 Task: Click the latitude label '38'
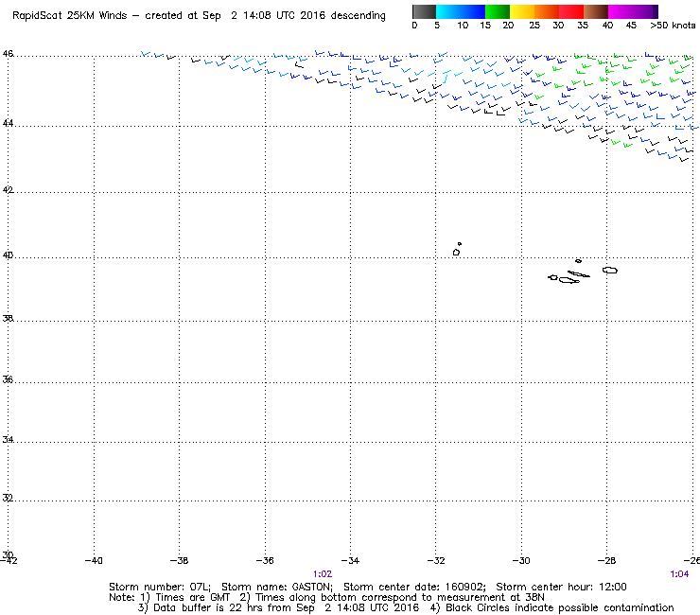pos(8,319)
